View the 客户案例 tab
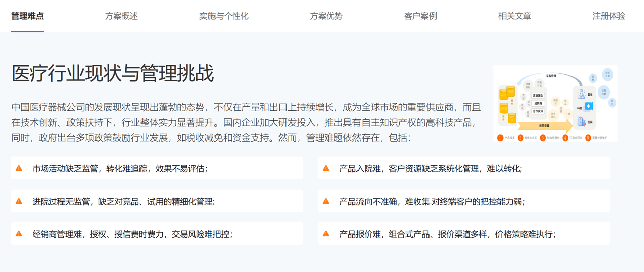Viewport: 644px width, 272px height. click(420, 16)
